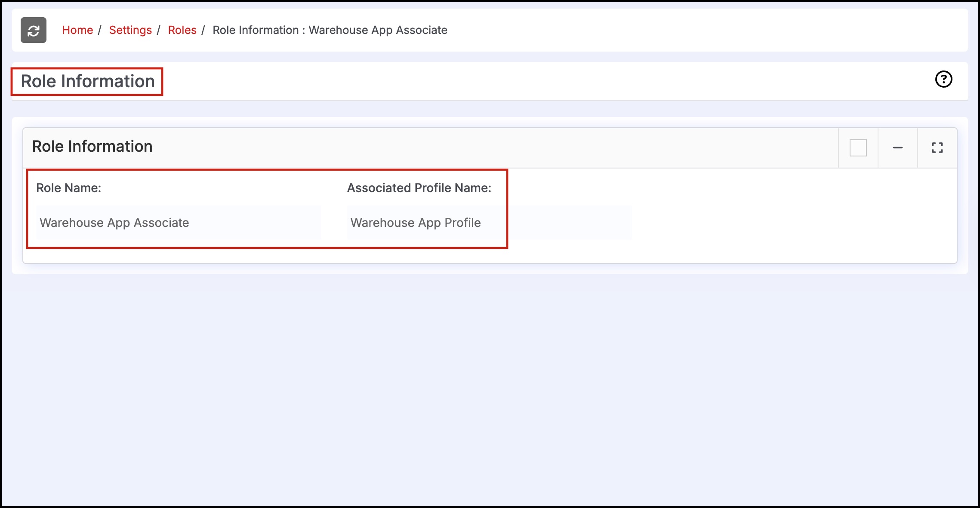
Task: Go to Home via the breadcrumb
Action: (77, 30)
